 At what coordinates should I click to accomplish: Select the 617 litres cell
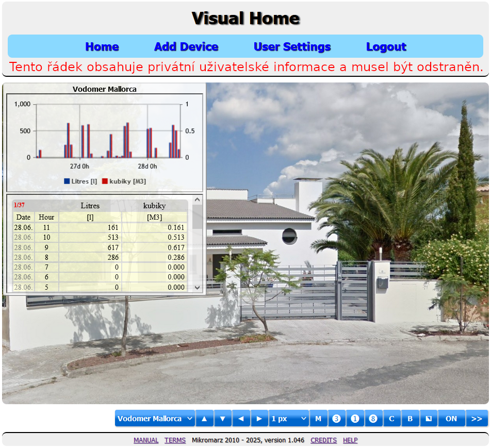click(90, 247)
